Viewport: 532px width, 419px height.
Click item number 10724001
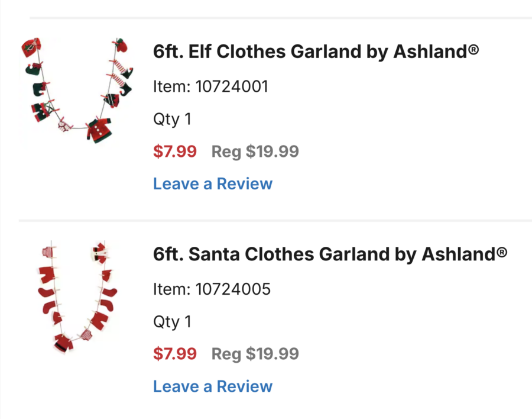[210, 86]
